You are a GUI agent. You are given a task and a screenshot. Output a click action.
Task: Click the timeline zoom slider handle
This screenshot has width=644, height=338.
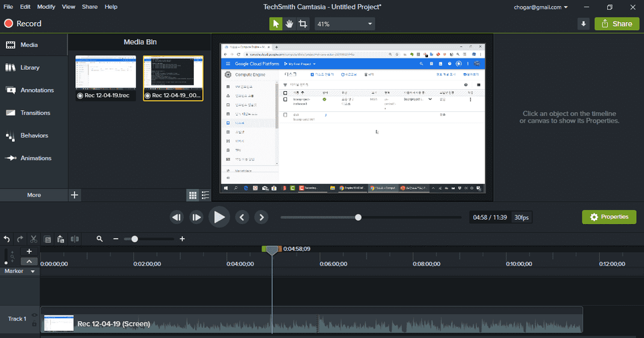134,239
